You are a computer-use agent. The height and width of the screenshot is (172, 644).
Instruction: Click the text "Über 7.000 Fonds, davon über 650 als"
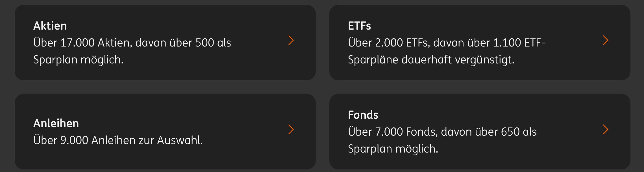pos(442,132)
